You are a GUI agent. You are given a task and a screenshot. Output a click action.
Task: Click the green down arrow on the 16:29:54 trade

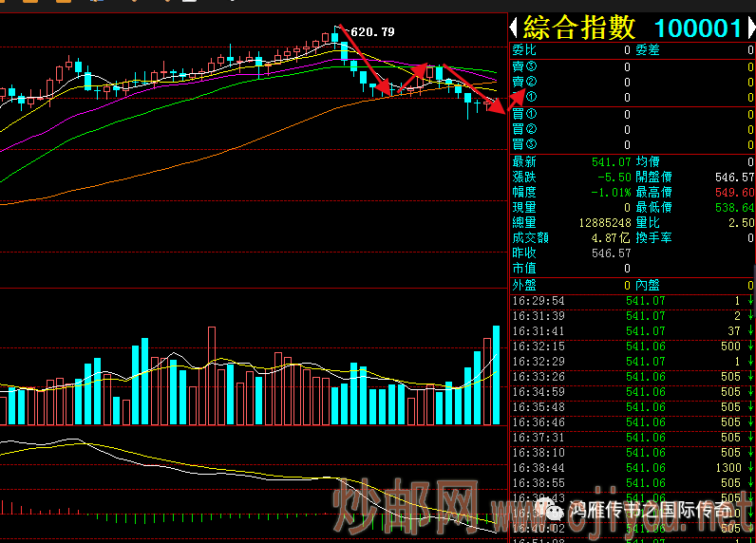(x=750, y=301)
